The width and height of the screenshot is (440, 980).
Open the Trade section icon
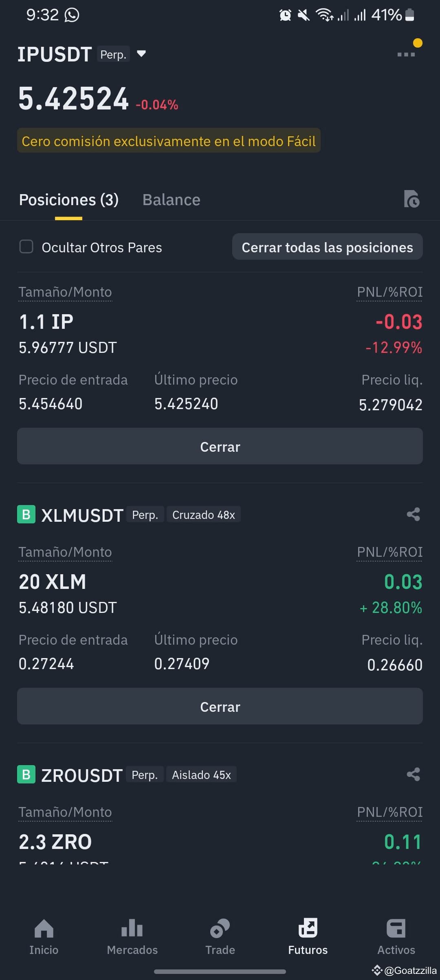pos(220,928)
